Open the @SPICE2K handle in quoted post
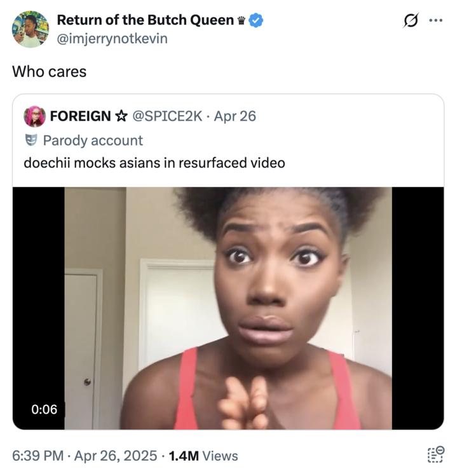The width and height of the screenshot is (455, 476). pos(167,116)
